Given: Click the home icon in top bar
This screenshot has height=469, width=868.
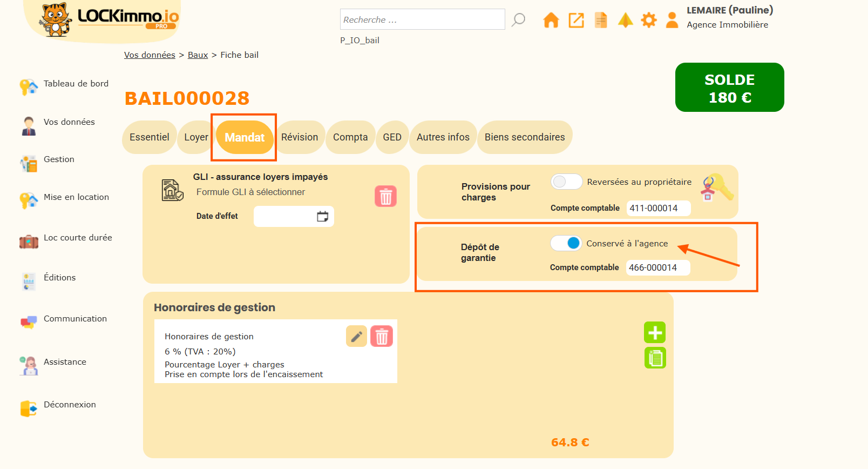Looking at the screenshot, I should (551, 21).
